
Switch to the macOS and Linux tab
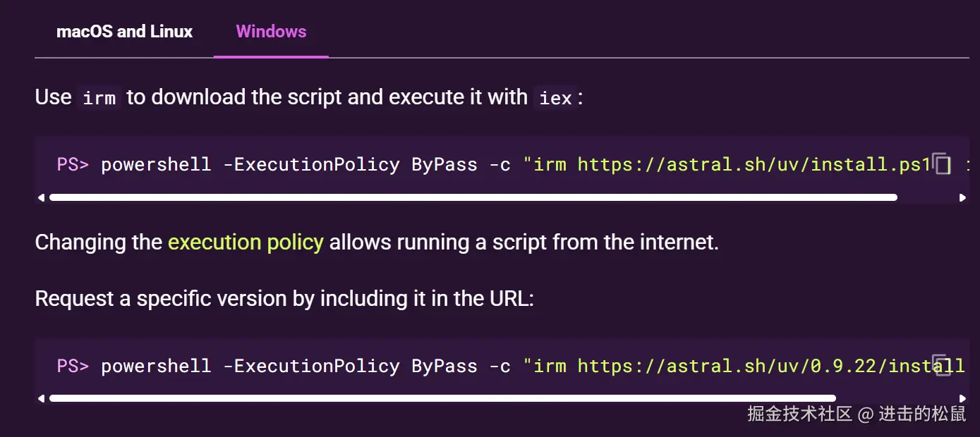(124, 32)
